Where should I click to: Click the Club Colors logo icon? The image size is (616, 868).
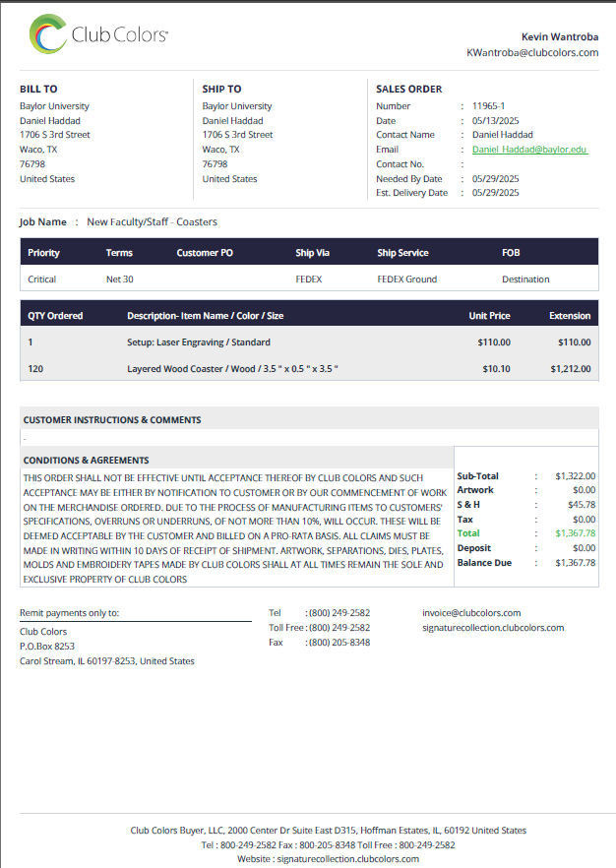pyautogui.click(x=48, y=34)
